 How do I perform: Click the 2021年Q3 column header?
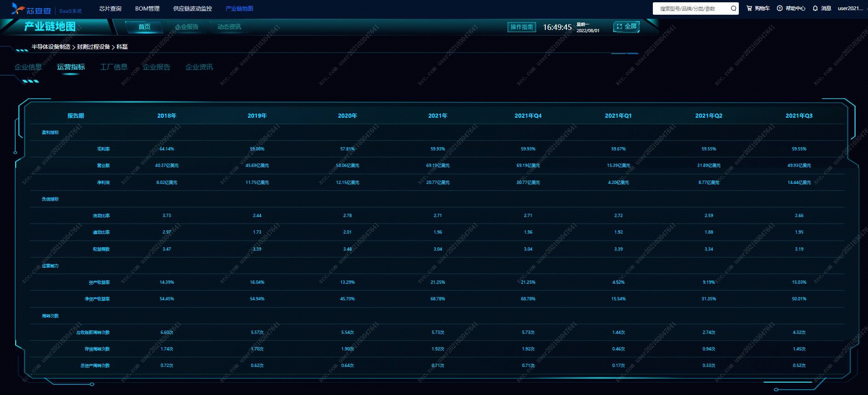[x=799, y=116]
